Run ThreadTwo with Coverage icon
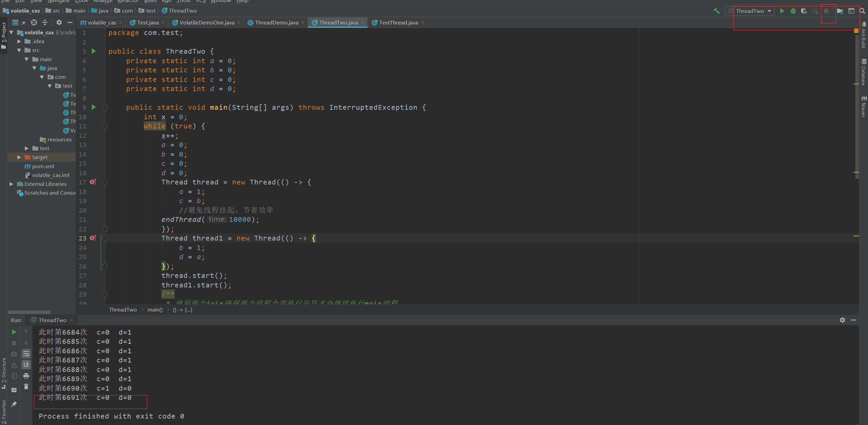 click(804, 11)
